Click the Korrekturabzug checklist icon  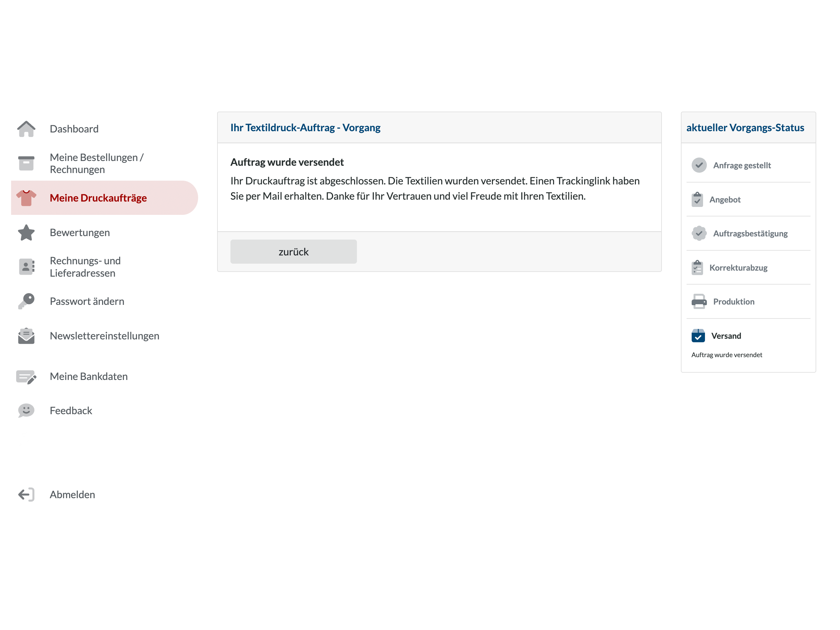point(697,267)
